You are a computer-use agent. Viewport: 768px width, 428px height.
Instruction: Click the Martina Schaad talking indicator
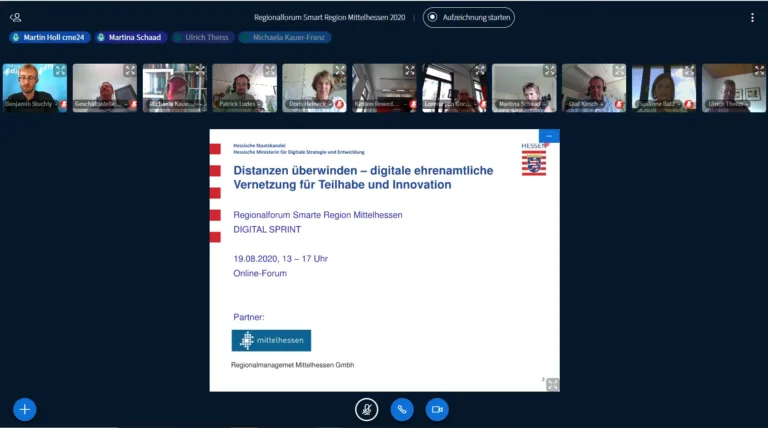129,37
